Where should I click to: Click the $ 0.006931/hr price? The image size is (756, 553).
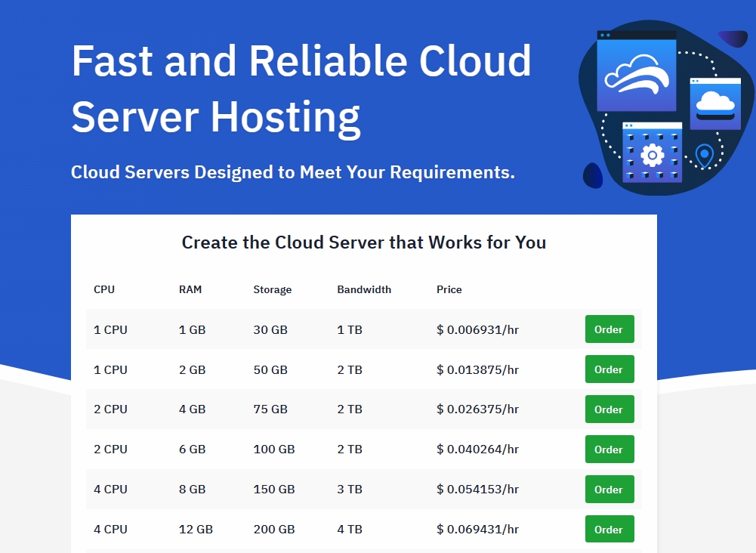(477, 330)
